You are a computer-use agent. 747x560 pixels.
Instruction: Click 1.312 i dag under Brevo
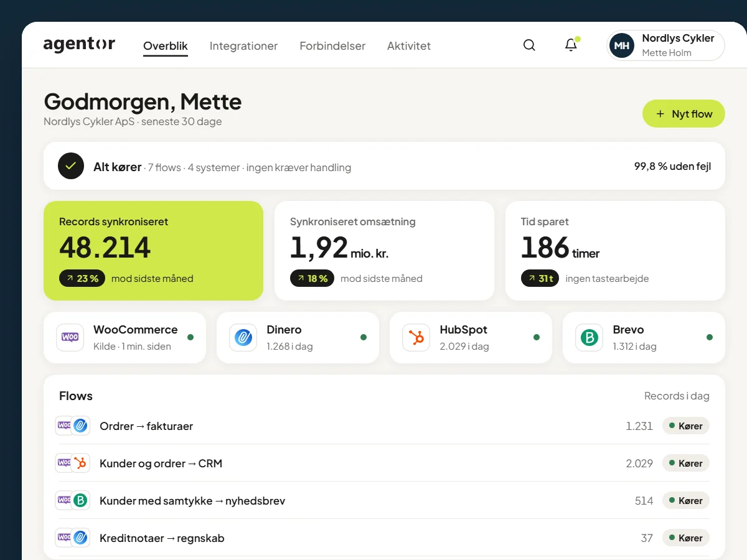[634, 347]
